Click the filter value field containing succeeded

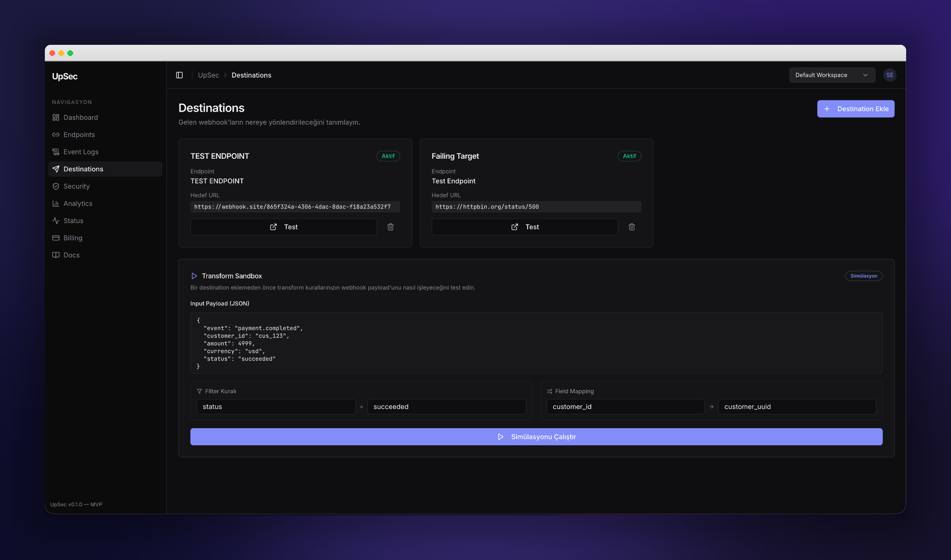(x=446, y=407)
